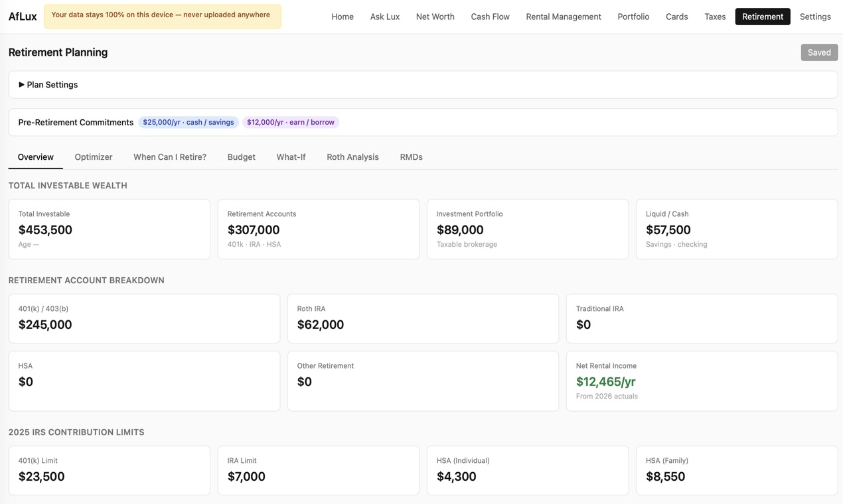Open Rental Management page
This screenshot has height=504, width=843.
[564, 17]
